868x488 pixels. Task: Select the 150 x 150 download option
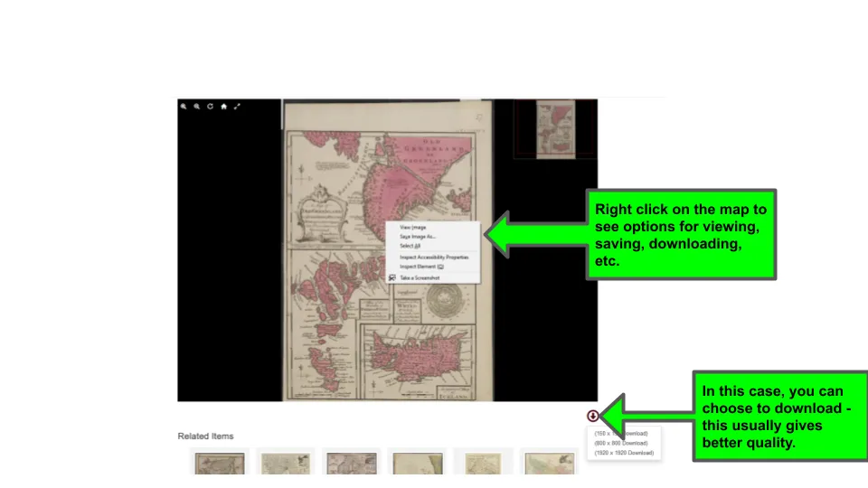pyautogui.click(x=621, y=434)
